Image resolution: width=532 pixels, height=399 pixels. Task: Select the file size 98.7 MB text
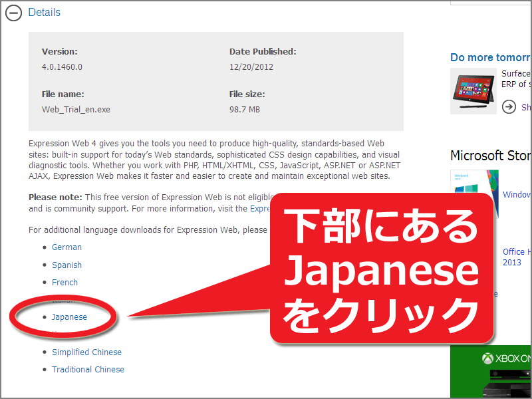(x=244, y=110)
